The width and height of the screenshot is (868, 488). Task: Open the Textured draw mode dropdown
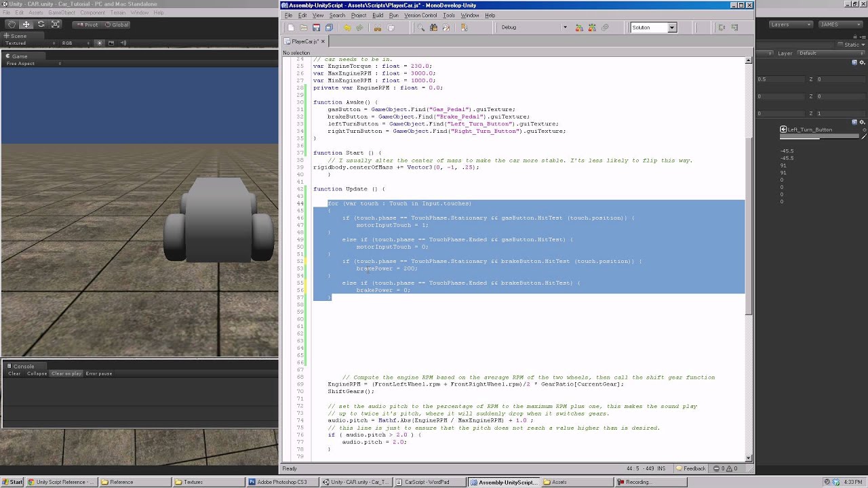(29, 43)
